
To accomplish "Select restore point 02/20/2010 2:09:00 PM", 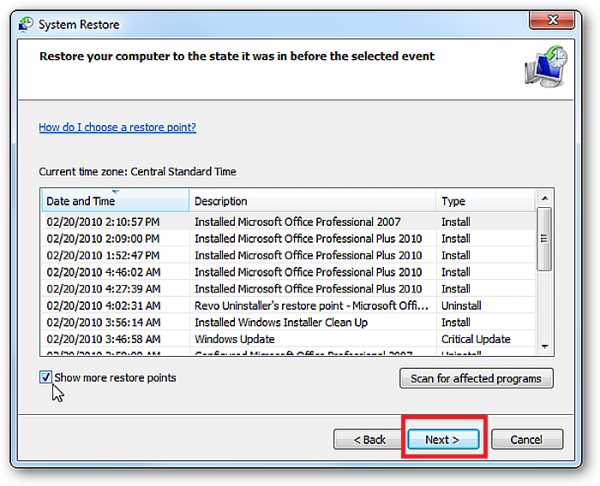I will pos(288,239).
